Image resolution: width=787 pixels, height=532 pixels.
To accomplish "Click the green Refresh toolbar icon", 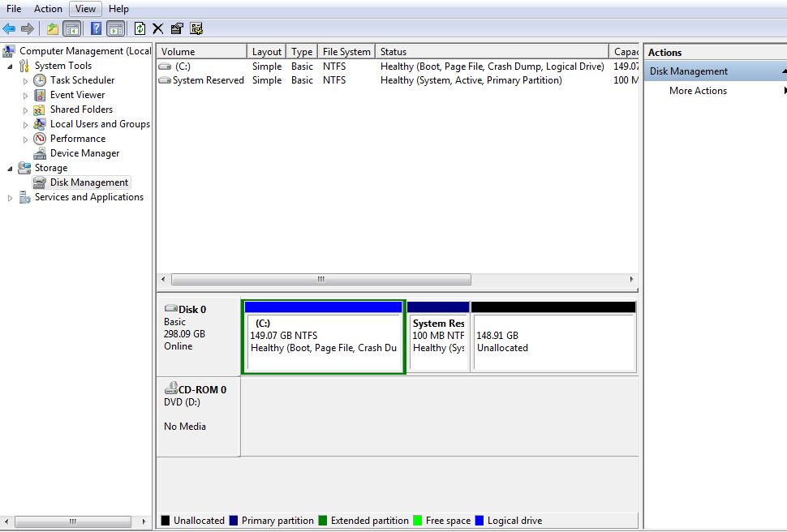I will [x=140, y=28].
